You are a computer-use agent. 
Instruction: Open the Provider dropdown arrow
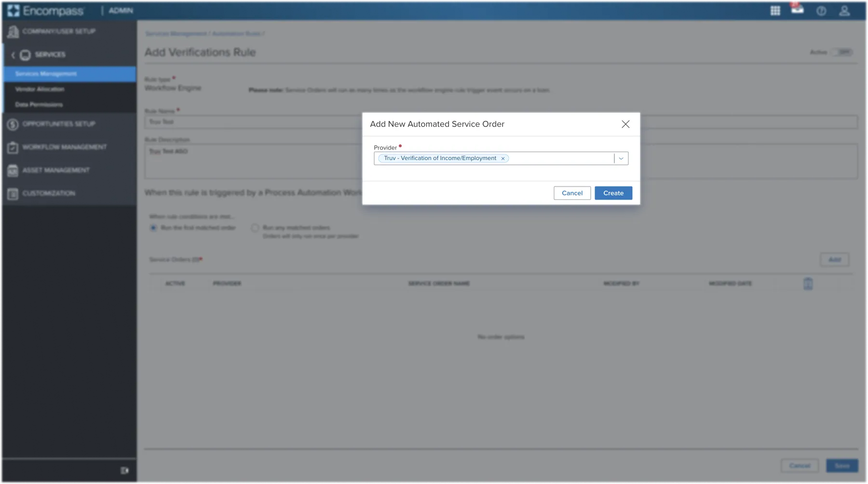(621, 158)
